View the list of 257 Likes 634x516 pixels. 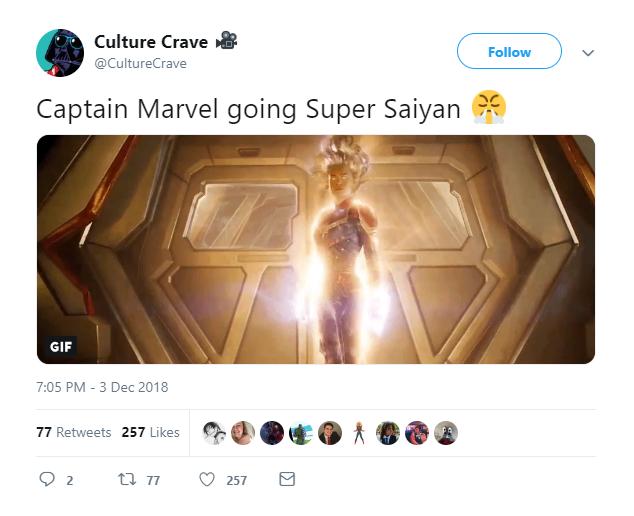pyautogui.click(x=150, y=432)
